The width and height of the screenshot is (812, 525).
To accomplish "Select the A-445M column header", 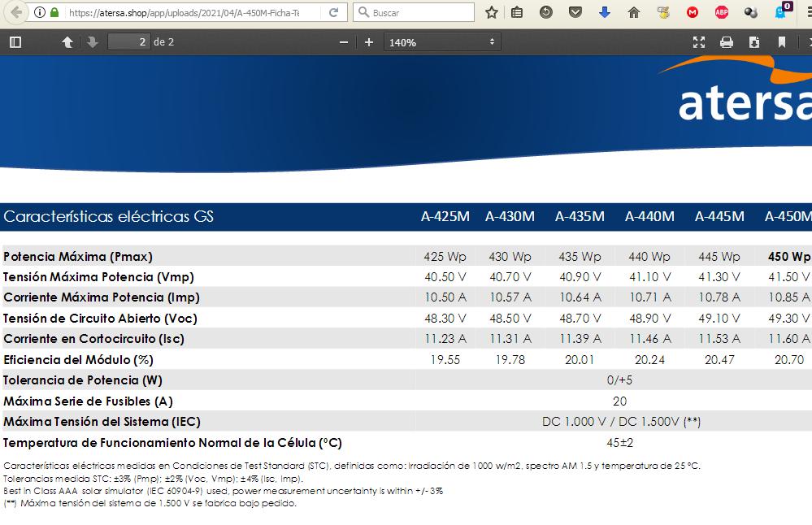I will tap(720, 216).
